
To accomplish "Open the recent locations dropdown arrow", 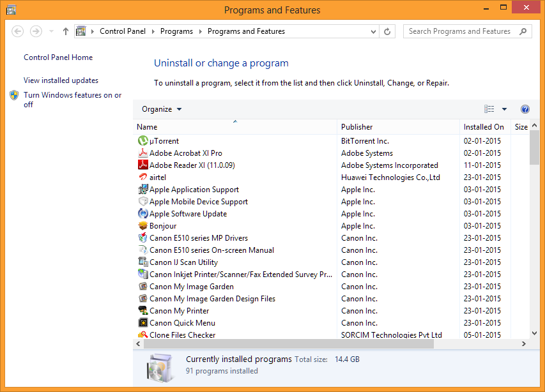I will click(x=52, y=31).
